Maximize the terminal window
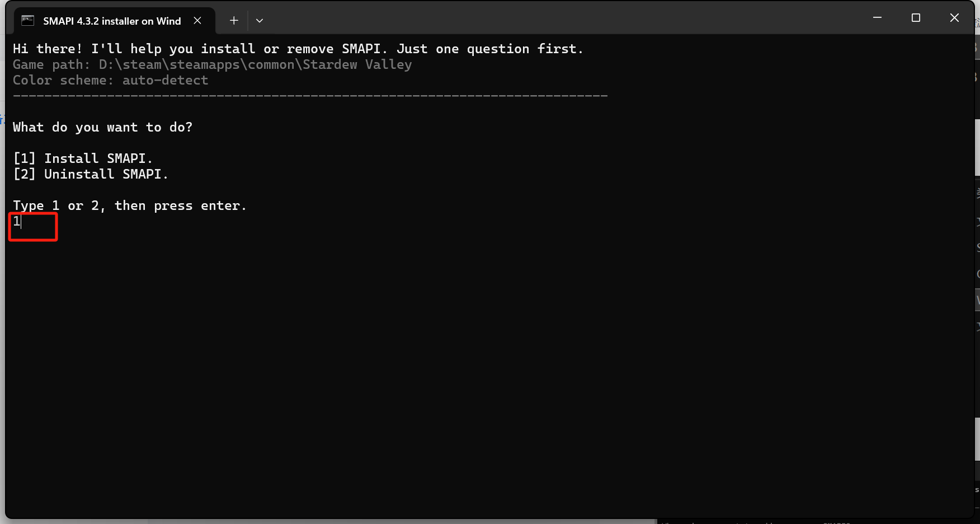This screenshot has height=524, width=980. (916, 18)
